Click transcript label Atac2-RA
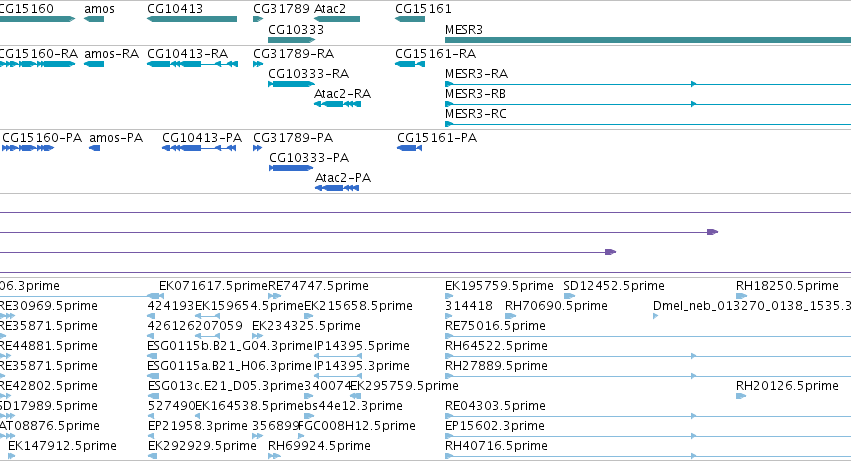This screenshot has height=461, width=851. pyautogui.click(x=342, y=93)
